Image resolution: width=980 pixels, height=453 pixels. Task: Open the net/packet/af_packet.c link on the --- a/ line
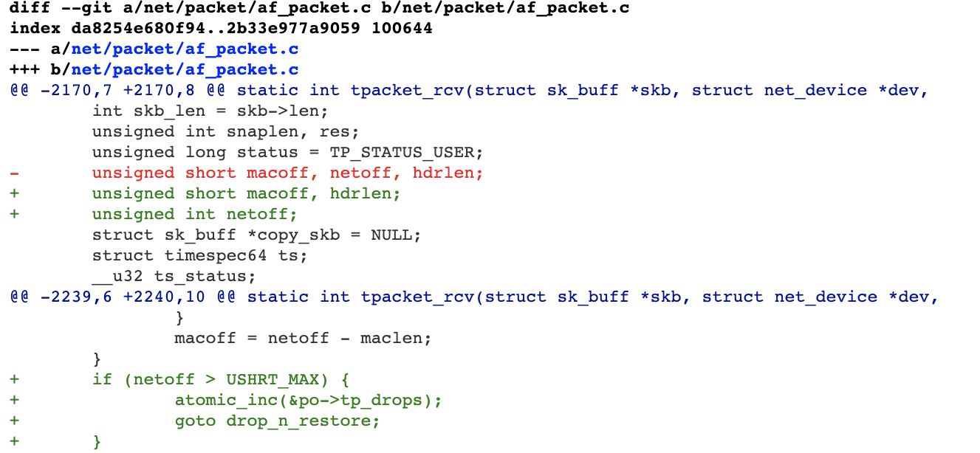pyautogui.click(x=185, y=49)
